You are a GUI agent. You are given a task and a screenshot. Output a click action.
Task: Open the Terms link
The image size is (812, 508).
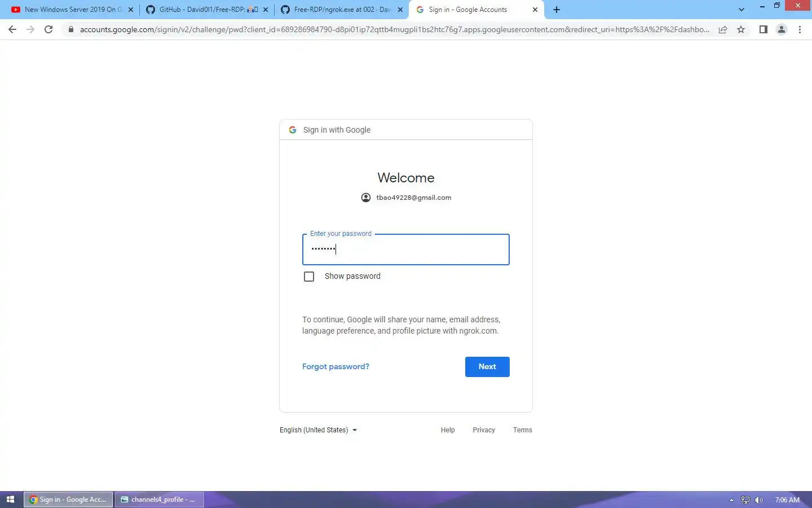[x=523, y=430]
